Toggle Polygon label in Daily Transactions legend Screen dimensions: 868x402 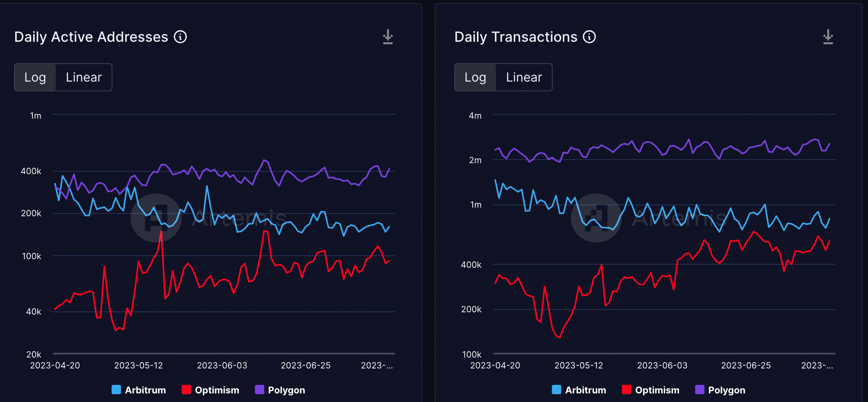727,390
